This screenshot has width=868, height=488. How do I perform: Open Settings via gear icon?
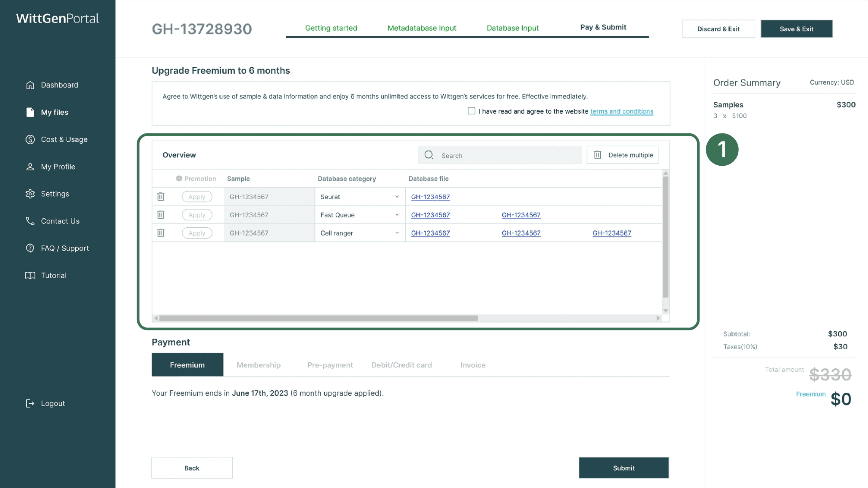point(30,194)
